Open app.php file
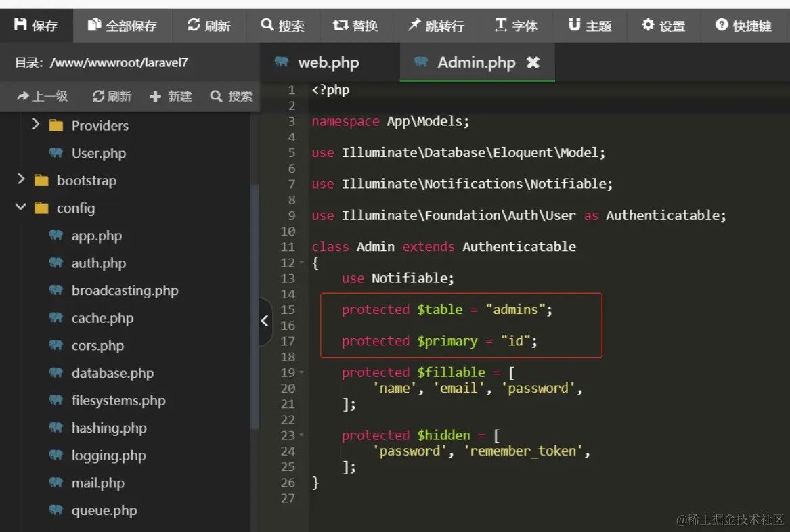This screenshot has height=532, width=790. 97,236
